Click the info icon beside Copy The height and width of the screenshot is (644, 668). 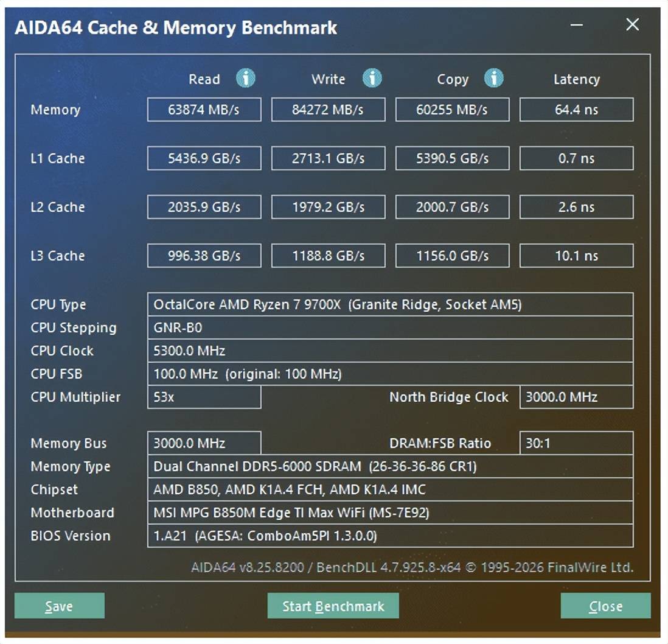494,79
